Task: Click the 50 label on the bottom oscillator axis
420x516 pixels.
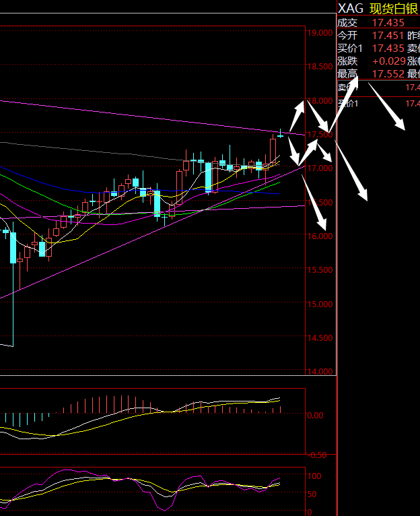Action: [312, 494]
